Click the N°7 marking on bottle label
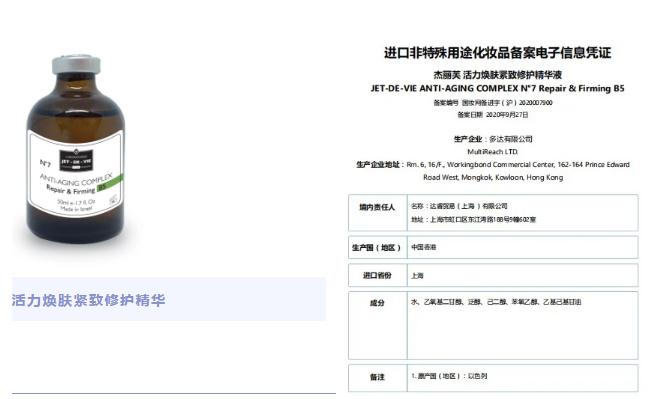666x399 pixels. [x=45, y=163]
